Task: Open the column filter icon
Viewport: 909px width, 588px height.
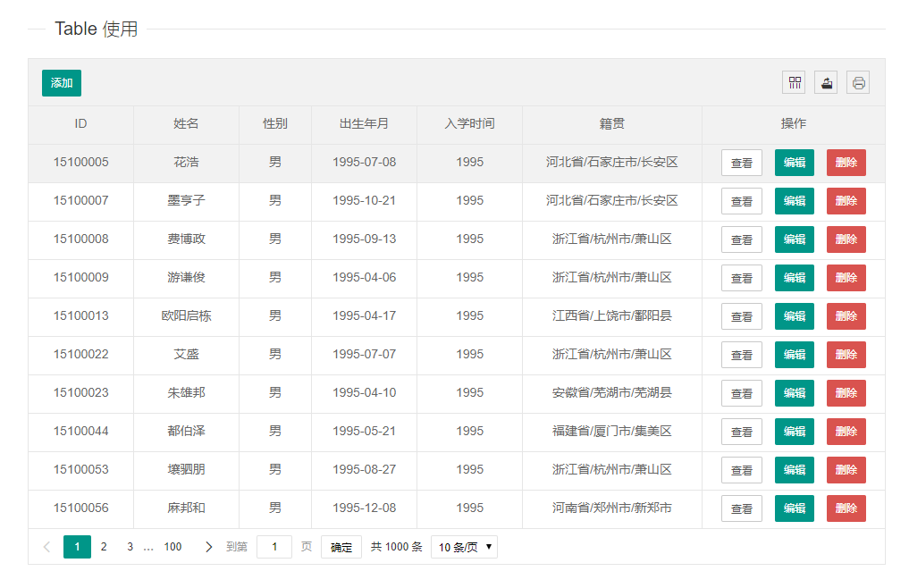Action: coord(795,83)
